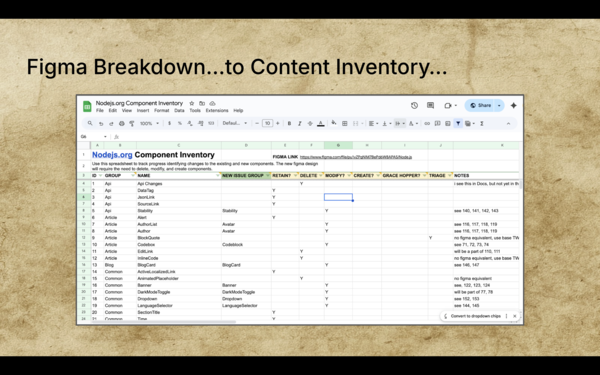Open the vertical align dropdown
The image size is (600, 375).
pos(386,124)
